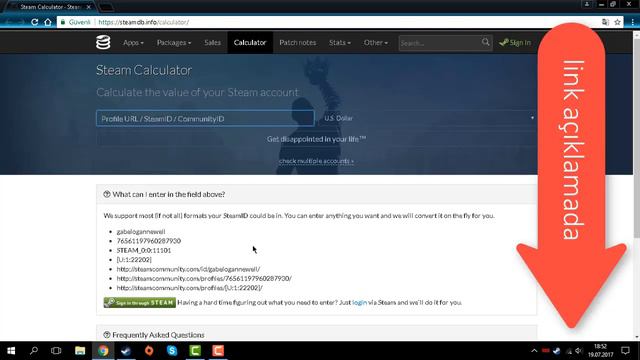This screenshot has width=640, height=360.
Task: Click the profiles/76561197960287930 example URL
Action: pos(204,278)
